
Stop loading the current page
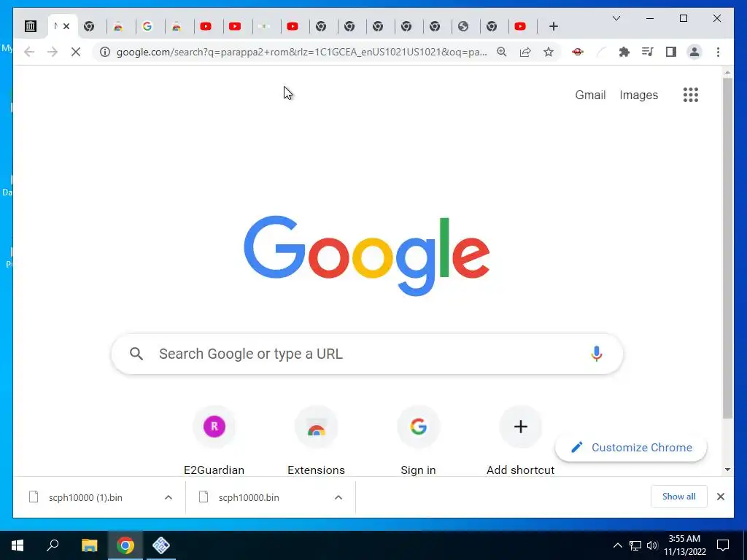click(76, 52)
